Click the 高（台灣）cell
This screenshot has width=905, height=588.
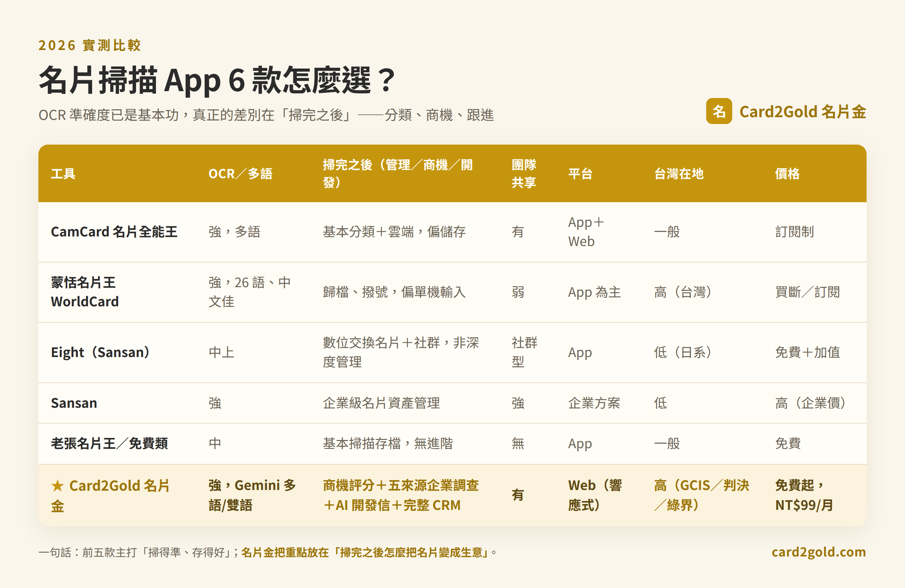[x=683, y=292]
